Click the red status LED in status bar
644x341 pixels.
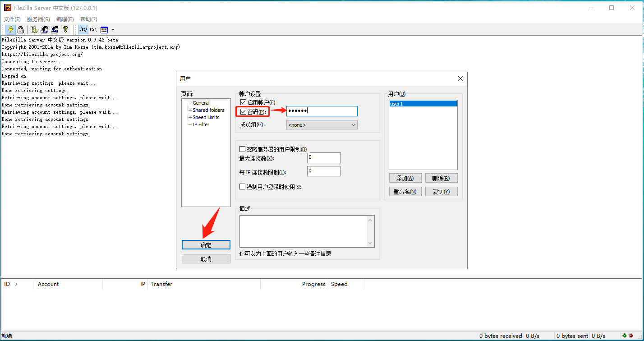pyautogui.click(x=631, y=336)
